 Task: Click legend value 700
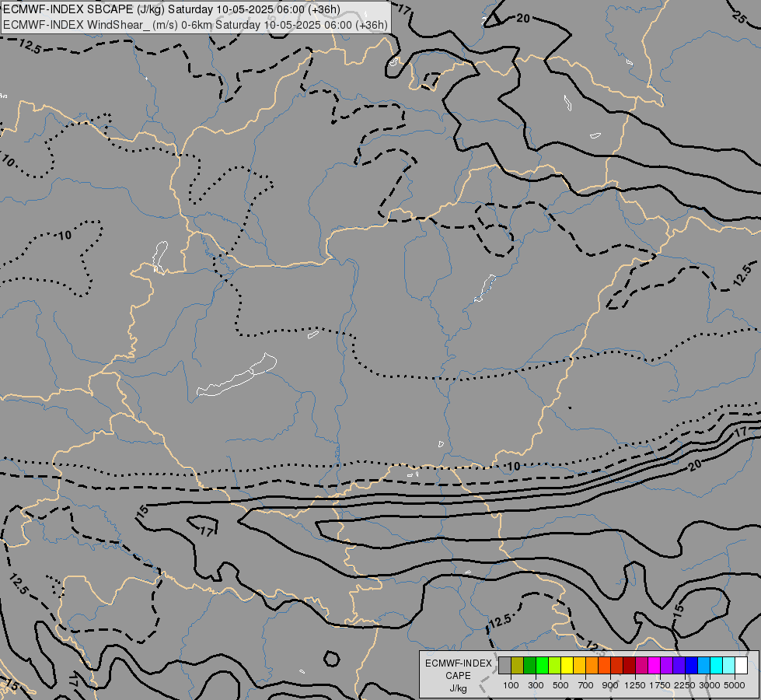[586, 685]
